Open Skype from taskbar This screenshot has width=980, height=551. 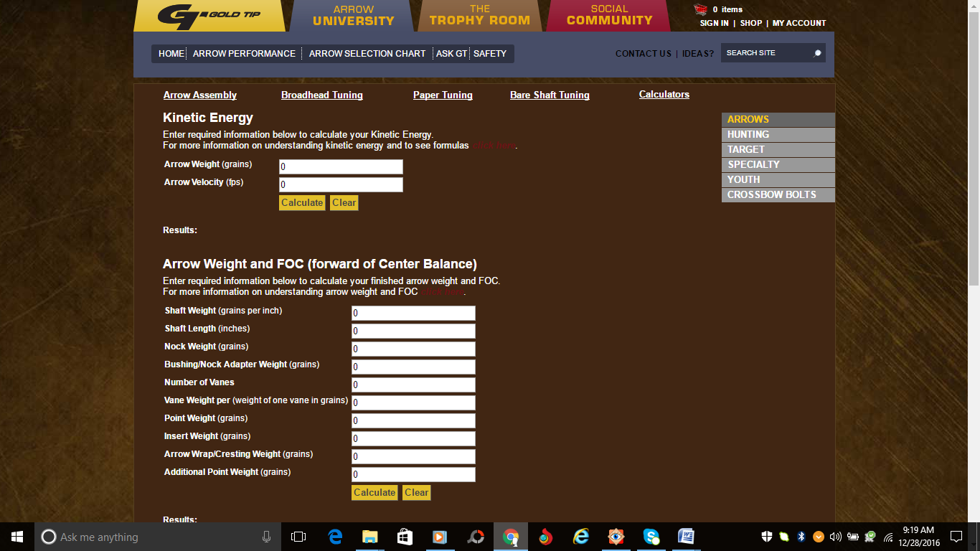tap(651, 537)
